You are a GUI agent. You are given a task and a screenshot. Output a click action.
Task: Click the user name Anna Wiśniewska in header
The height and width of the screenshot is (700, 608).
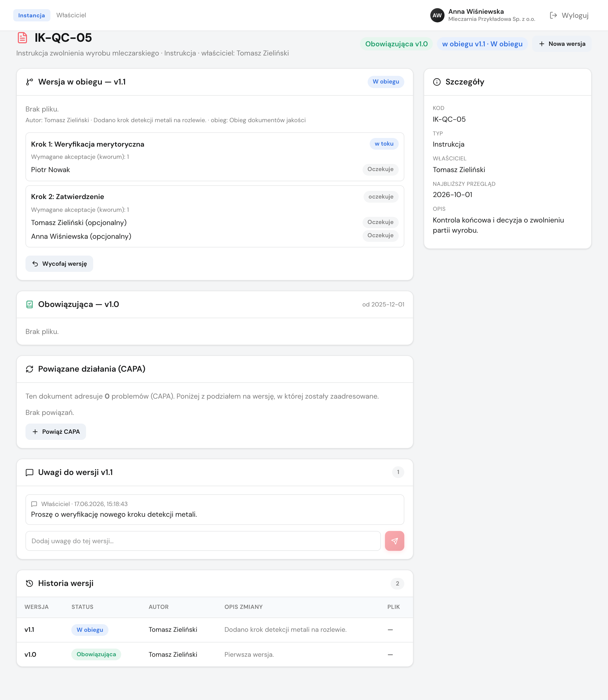pos(476,11)
